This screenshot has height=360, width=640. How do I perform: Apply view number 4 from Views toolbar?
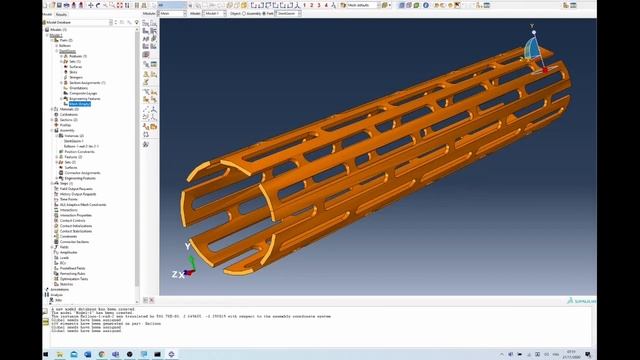click(x=326, y=5)
